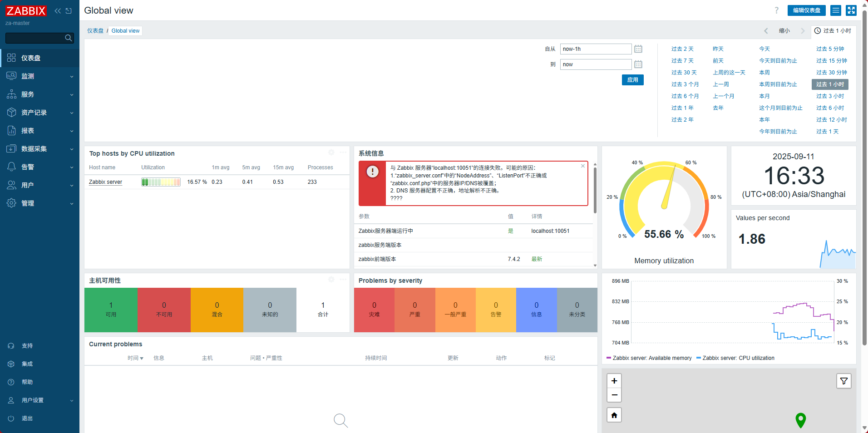Select 过去 2 天 time range
This screenshot has width=868, height=433.
click(682, 49)
